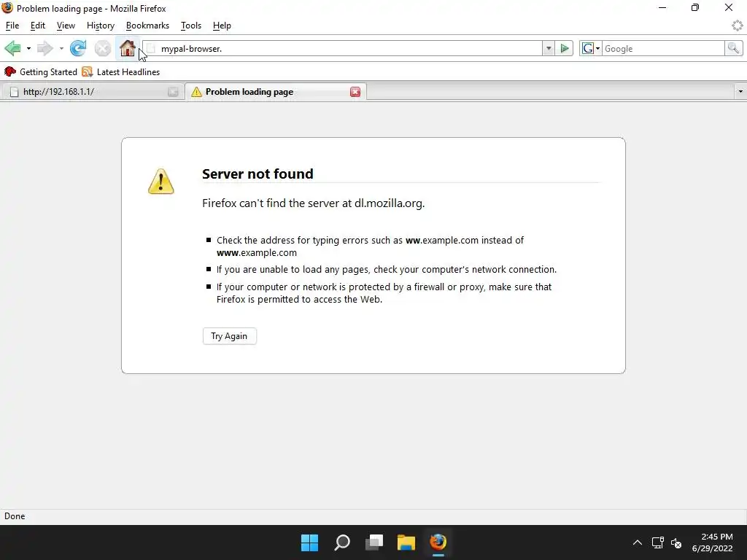This screenshot has width=747, height=560.
Task: Open the clock showing 2:45 PM
Action: tap(712, 542)
